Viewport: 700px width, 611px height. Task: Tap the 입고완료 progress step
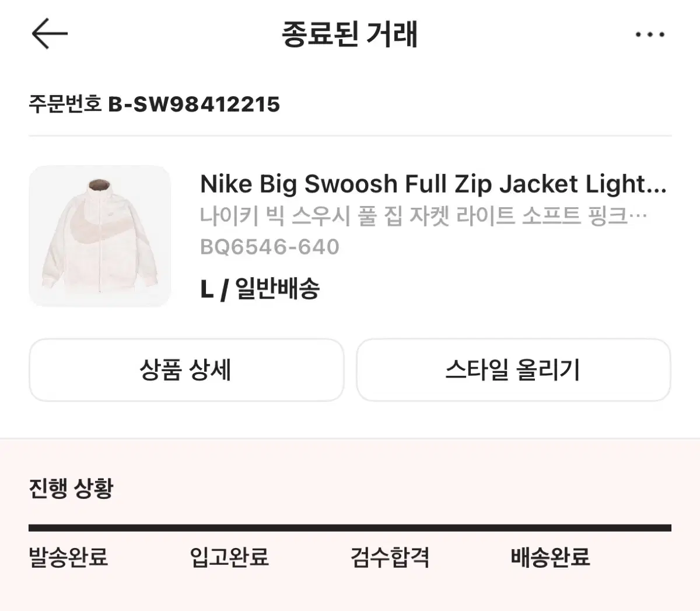230,558
